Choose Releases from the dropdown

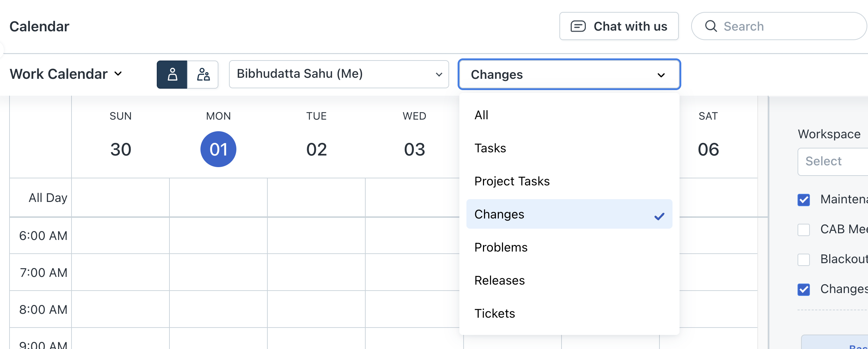click(x=500, y=280)
